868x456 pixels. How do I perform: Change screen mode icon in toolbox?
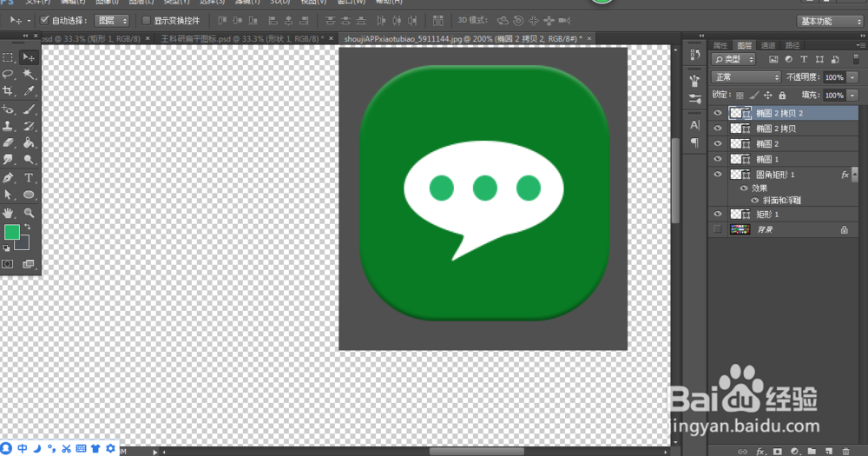coord(29,264)
